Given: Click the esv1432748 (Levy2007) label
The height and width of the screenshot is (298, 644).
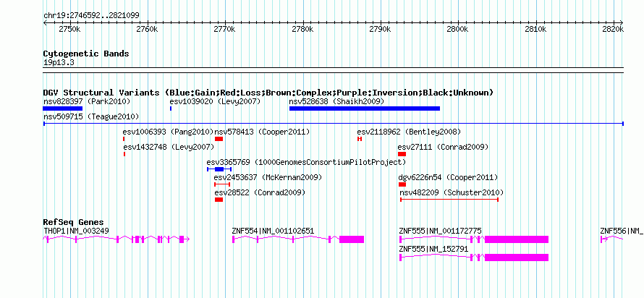Looking at the screenshot, I should (169, 147).
